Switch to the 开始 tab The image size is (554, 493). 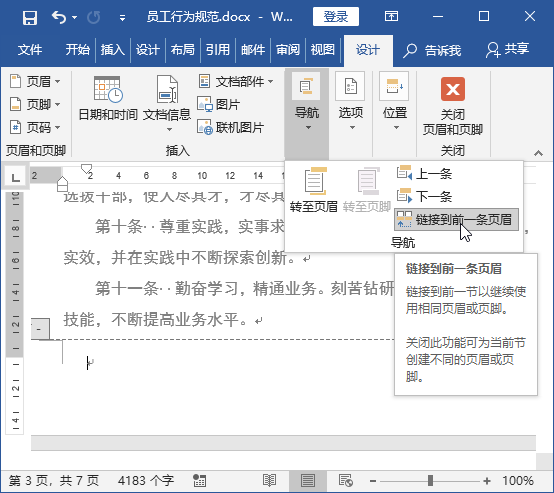(77, 49)
